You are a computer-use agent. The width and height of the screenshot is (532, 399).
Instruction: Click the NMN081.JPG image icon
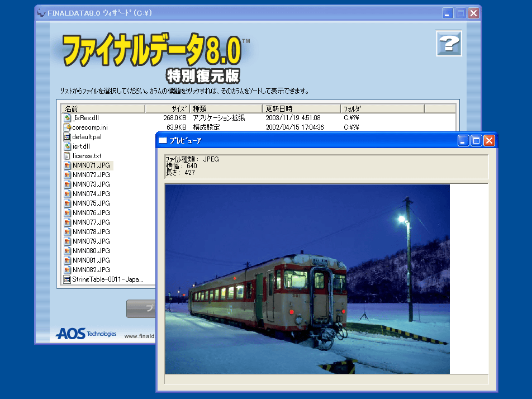pyautogui.click(x=67, y=260)
